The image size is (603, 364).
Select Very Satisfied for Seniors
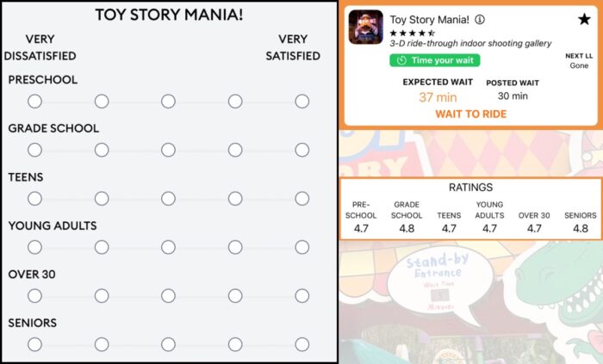click(x=301, y=344)
